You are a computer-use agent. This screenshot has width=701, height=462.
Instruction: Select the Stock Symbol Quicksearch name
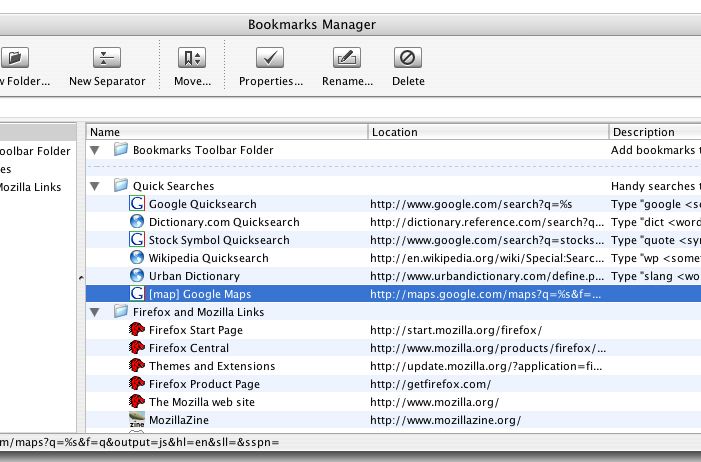[x=219, y=240]
